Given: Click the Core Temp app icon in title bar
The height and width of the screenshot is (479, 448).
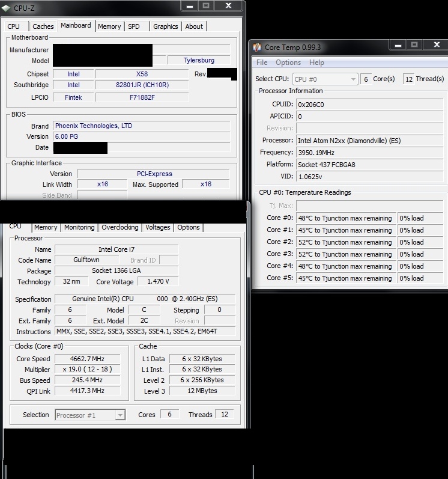Looking at the screenshot, I should (257, 47).
